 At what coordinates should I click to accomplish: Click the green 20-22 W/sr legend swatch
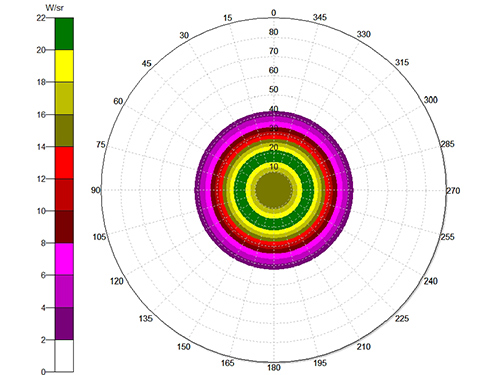64,34
